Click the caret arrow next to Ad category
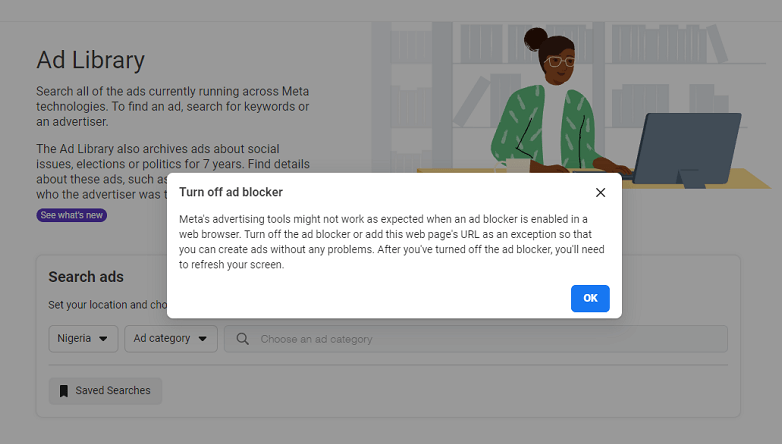782x444 pixels. (x=204, y=339)
